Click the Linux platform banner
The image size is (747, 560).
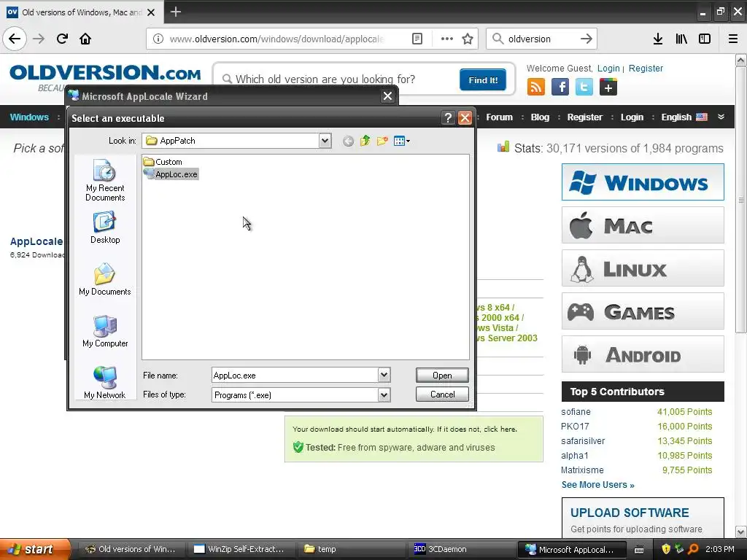(x=643, y=268)
